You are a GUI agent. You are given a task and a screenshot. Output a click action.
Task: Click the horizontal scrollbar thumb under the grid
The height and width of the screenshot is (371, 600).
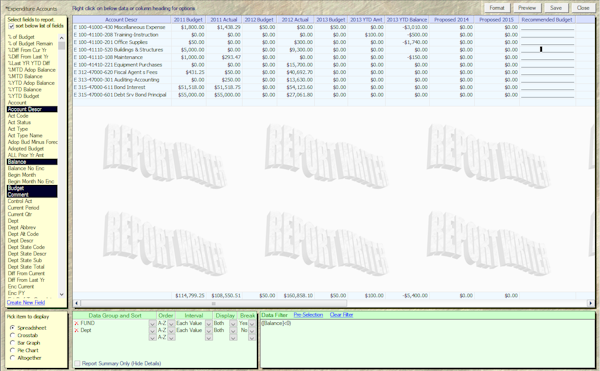point(214,303)
